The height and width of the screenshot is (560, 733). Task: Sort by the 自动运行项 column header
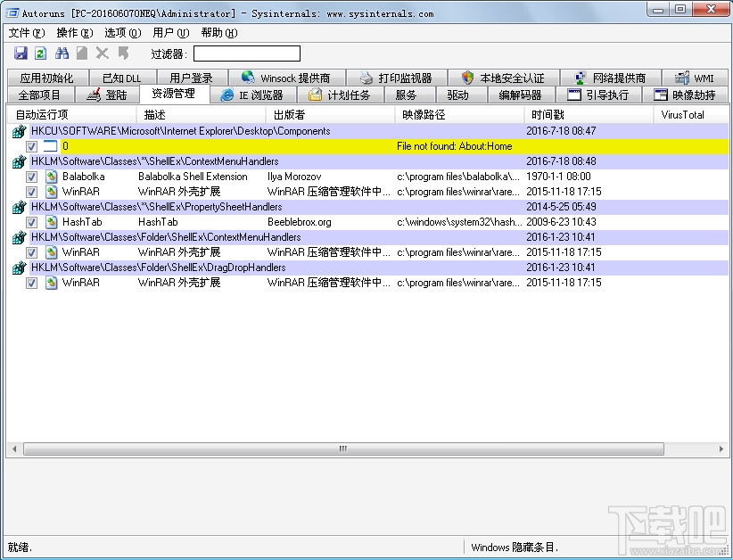click(71, 114)
